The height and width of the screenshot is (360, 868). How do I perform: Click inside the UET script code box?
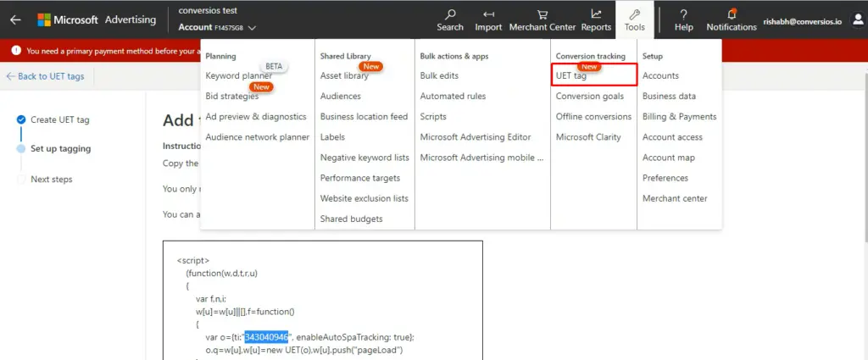pos(323,300)
